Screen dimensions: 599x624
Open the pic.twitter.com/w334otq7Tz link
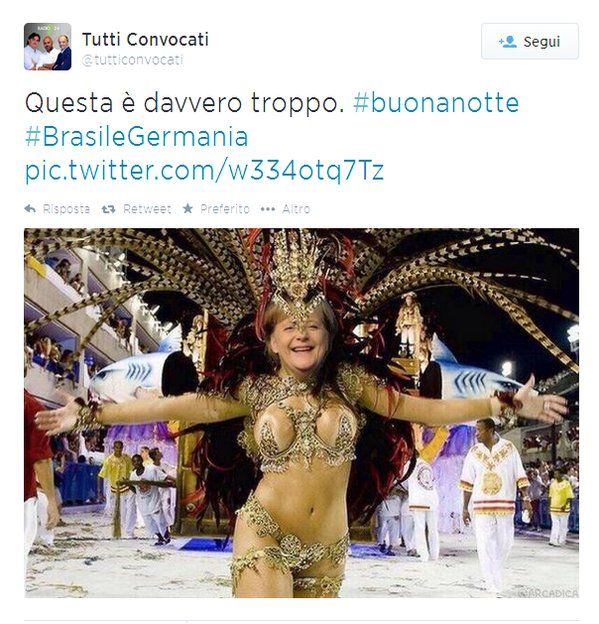pyautogui.click(x=204, y=170)
